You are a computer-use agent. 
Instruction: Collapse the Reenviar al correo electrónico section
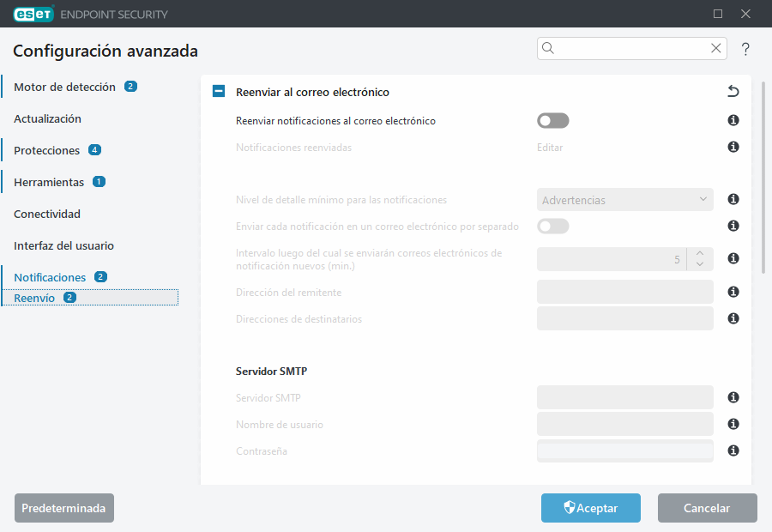pyautogui.click(x=218, y=90)
